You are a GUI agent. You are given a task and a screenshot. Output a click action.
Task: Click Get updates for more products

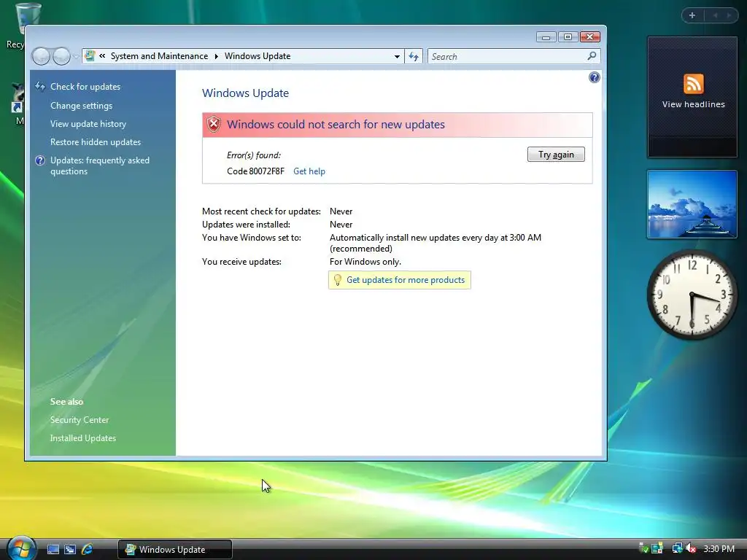point(406,280)
